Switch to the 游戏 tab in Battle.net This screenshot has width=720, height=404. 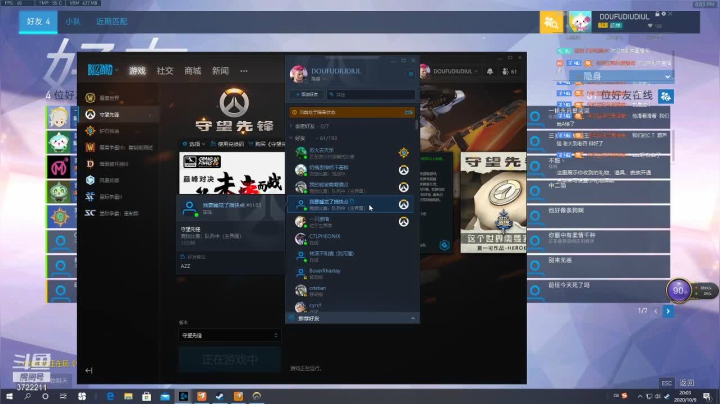[137, 71]
